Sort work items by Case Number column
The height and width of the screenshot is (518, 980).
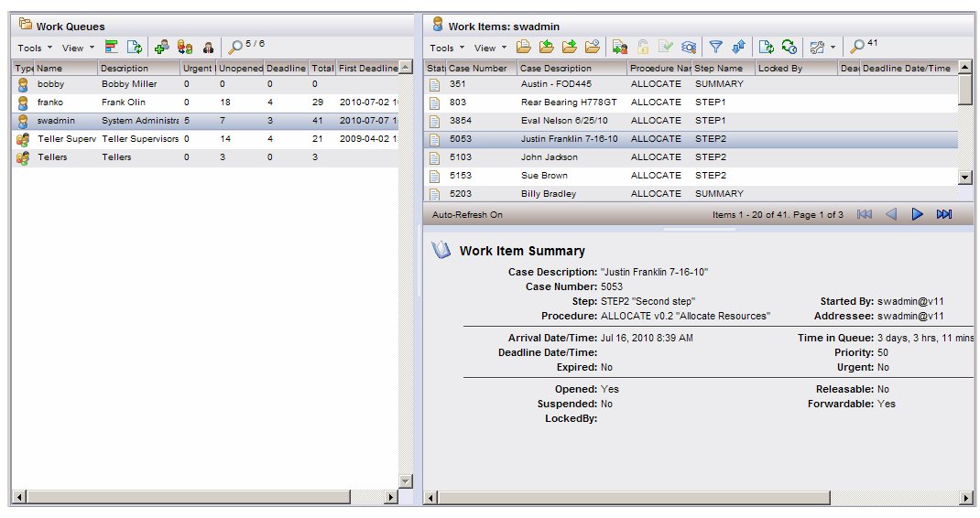[480, 68]
